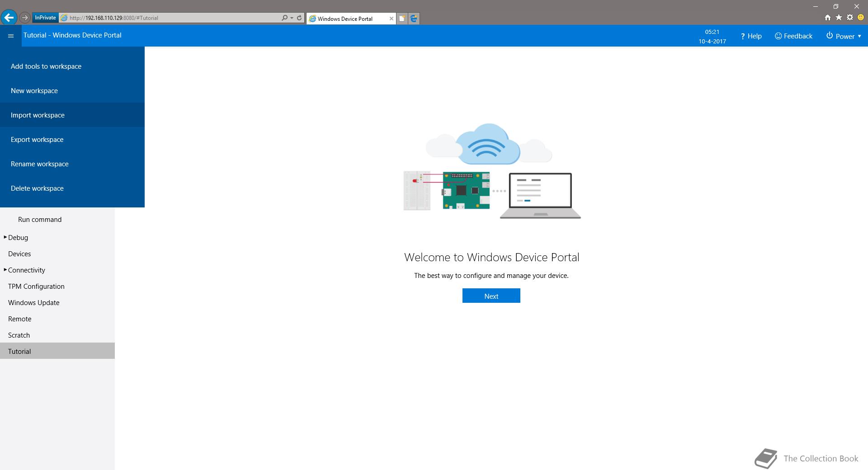This screenshot has height=470, width=868.
Task: Open Favorites star icon
Action: pos(839,18)
